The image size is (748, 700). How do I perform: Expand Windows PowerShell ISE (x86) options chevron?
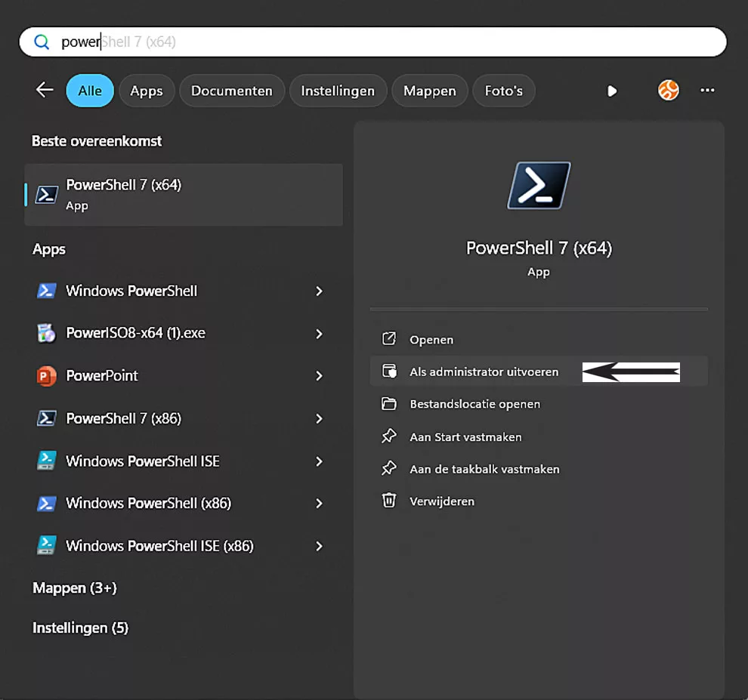click(x=320, y=546)
